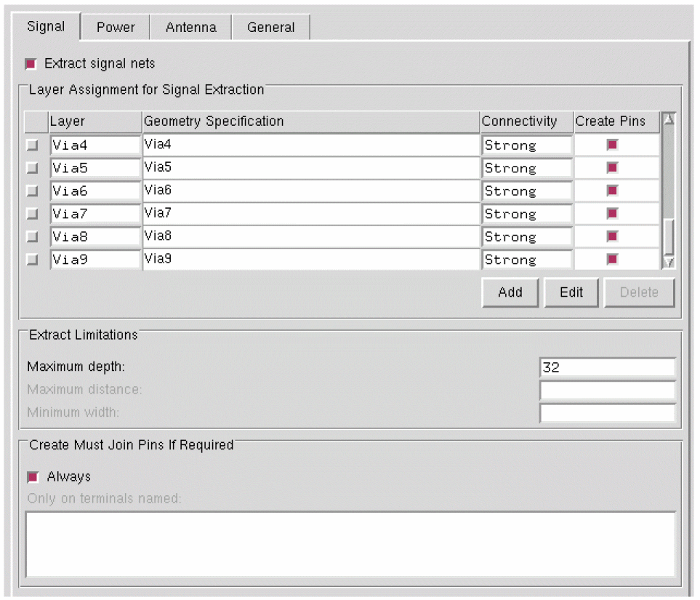The height and width of the screenshot is (600, 700).
Task: Toggle the Always must join pins checkbox
Action: click(33, 477)
